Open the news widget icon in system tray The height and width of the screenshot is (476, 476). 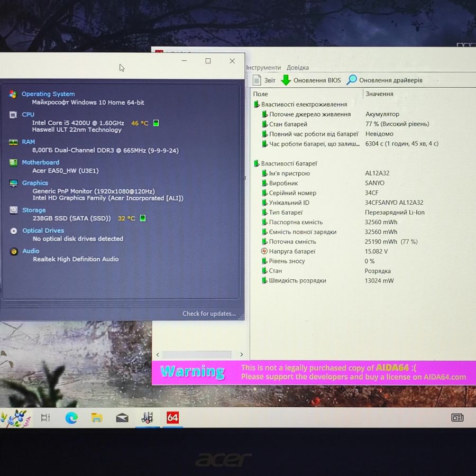(457, 418)
